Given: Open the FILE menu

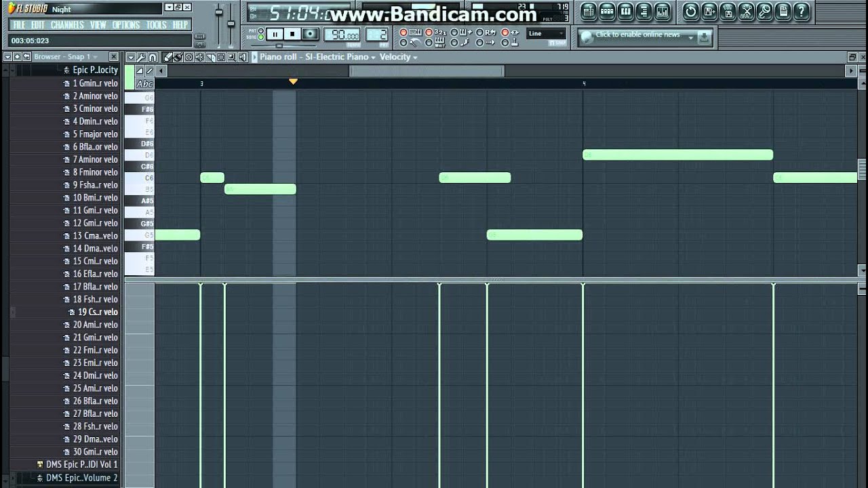Looking at the screenshot, I should pyautogui.click(x=19, y=25).
